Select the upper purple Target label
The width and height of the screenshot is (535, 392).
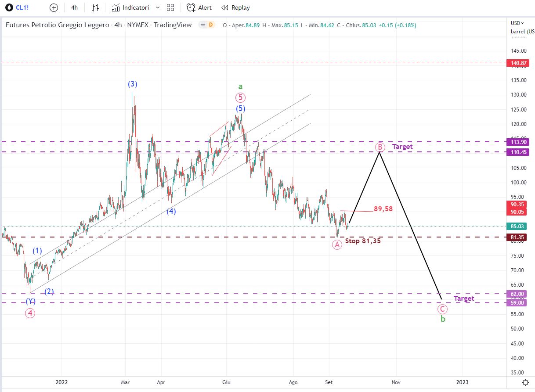coord(402,147)
